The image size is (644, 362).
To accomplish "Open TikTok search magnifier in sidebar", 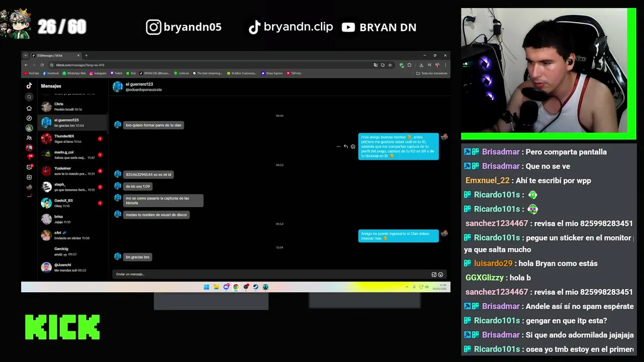I will (x=29, y=97).
